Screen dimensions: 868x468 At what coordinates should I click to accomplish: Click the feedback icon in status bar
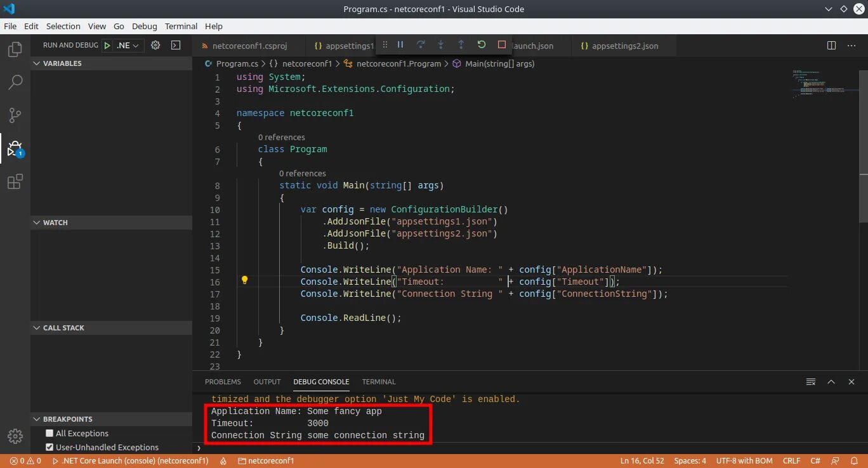coord(836,461)
